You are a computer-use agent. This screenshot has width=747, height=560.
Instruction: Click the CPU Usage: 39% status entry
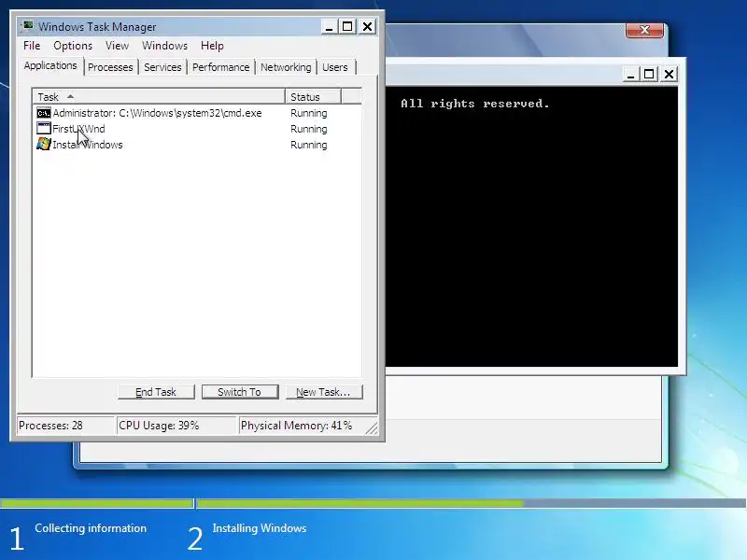click(x=176, y=426)
